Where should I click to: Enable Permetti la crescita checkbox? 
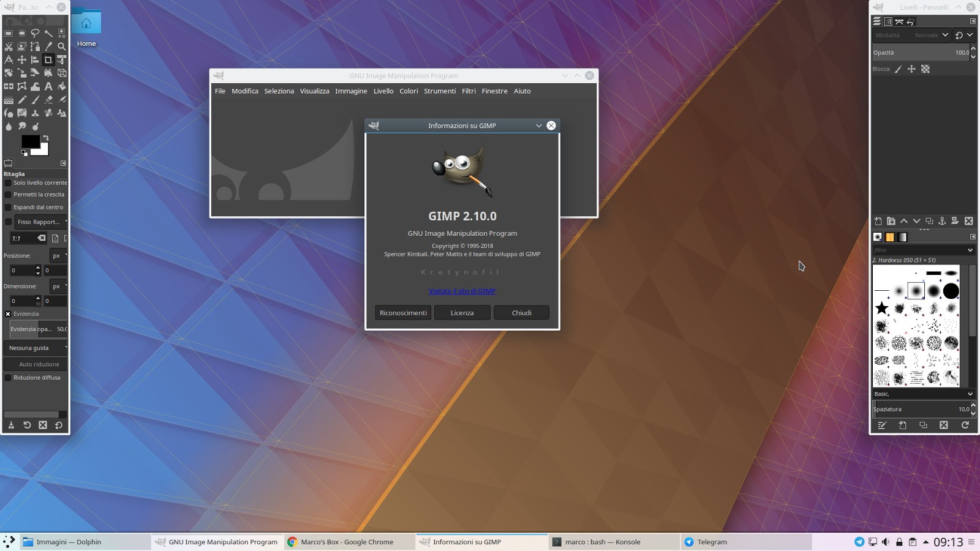pos(8,195)
